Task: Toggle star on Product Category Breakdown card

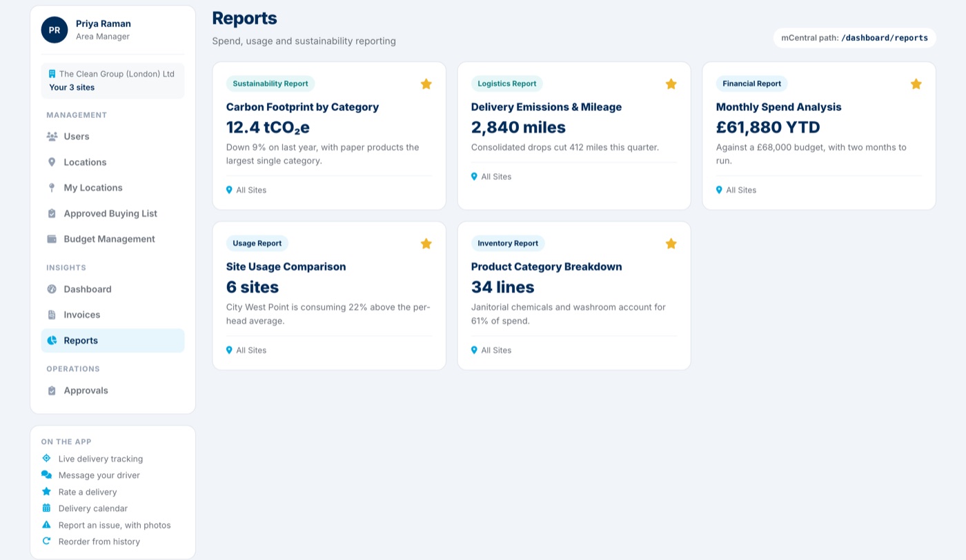Action: point(671,243)
